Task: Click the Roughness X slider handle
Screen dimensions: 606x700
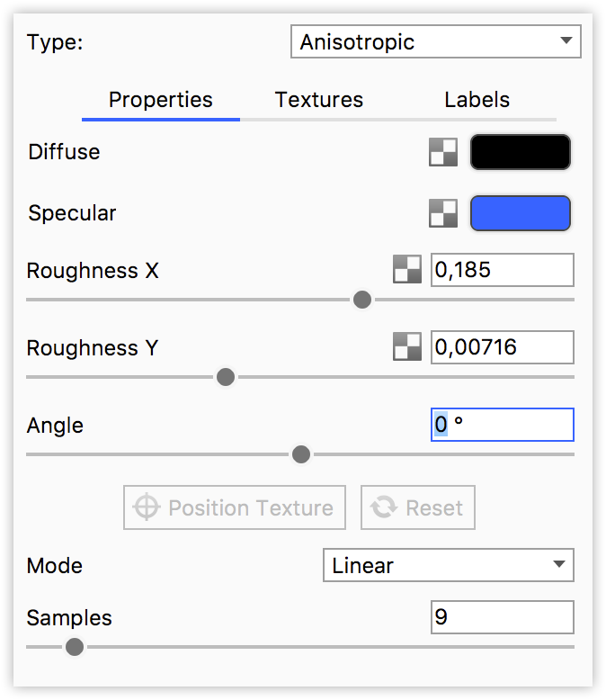Action: [362, 300]
